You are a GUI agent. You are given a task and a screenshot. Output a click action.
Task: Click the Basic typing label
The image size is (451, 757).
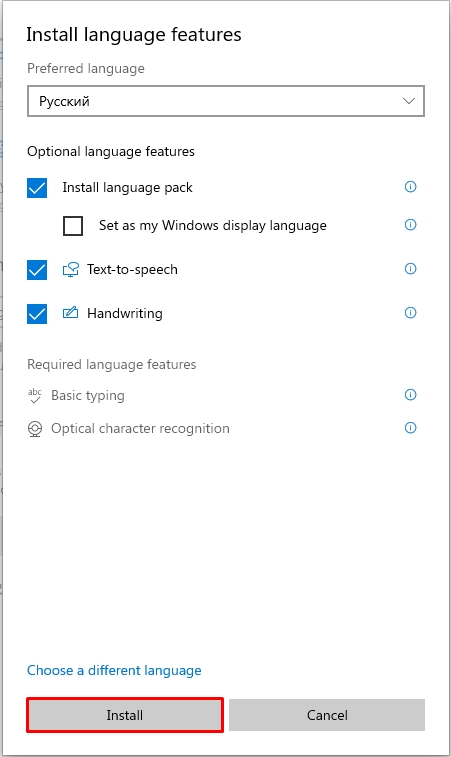pyautogui.click(x=88, y=395)
